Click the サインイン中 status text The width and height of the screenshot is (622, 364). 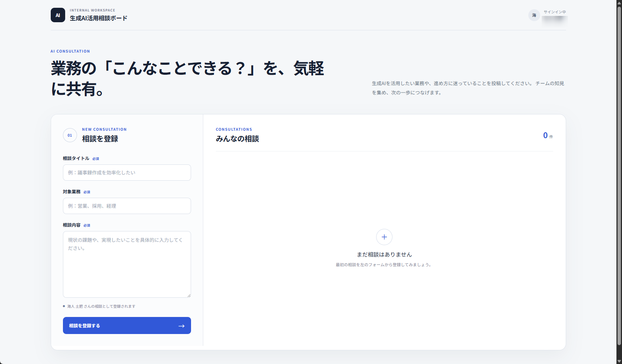(x=555, y=12)
